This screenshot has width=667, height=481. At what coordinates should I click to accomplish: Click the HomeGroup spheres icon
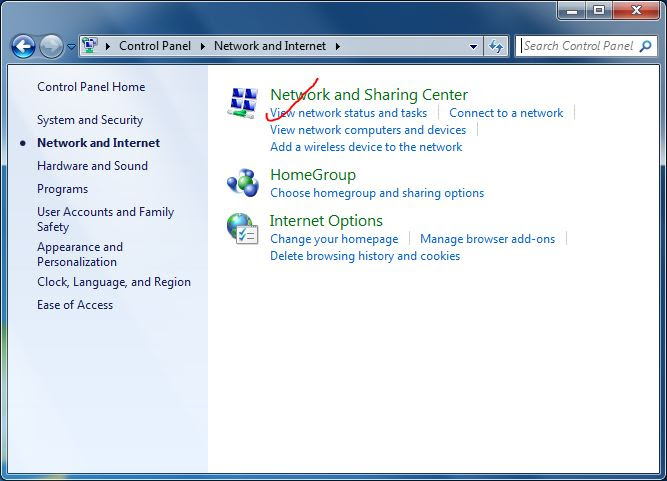243,182
